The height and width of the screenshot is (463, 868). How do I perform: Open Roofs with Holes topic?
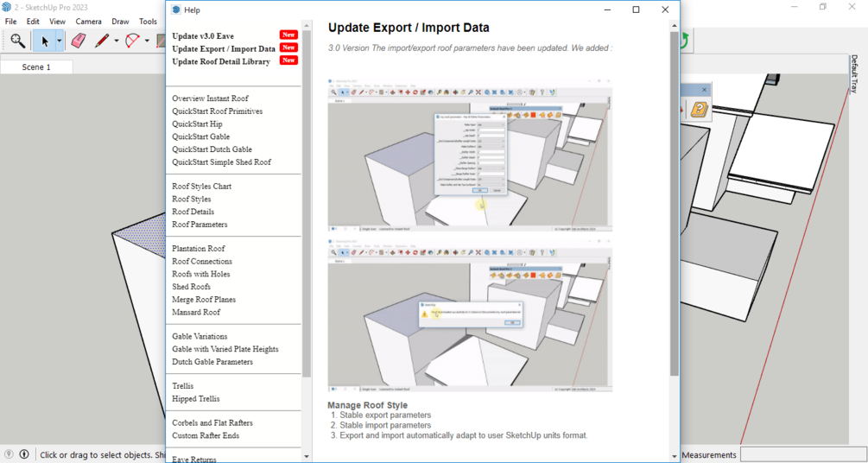click(201, 274)
